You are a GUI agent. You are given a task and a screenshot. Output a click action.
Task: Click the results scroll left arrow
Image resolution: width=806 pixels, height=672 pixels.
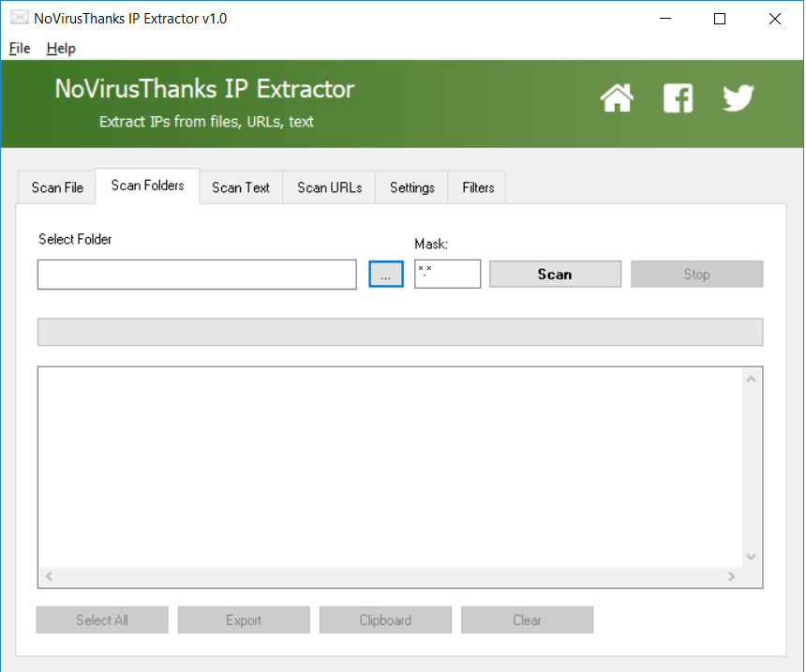coord(49,576)
